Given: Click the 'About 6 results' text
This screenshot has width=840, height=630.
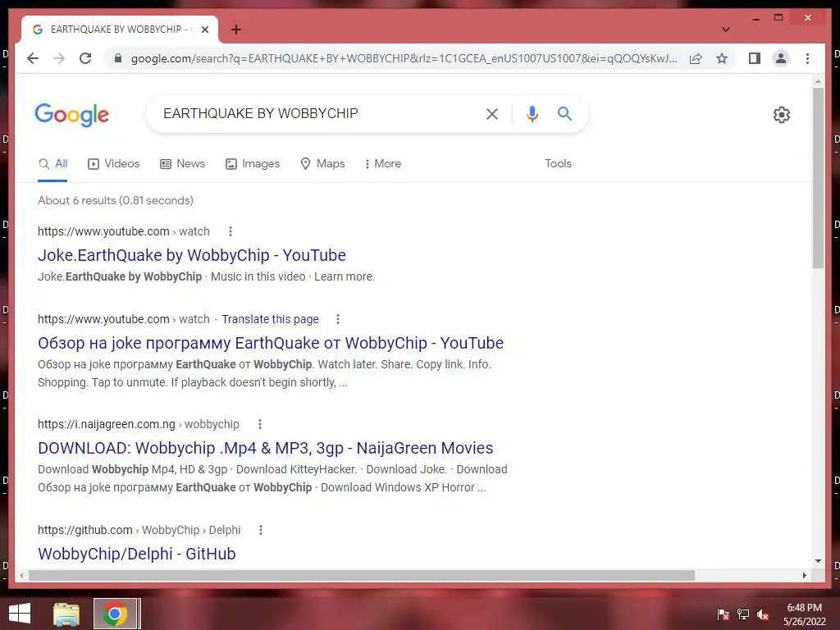Looking at the screenshot, I should [116, 200].
